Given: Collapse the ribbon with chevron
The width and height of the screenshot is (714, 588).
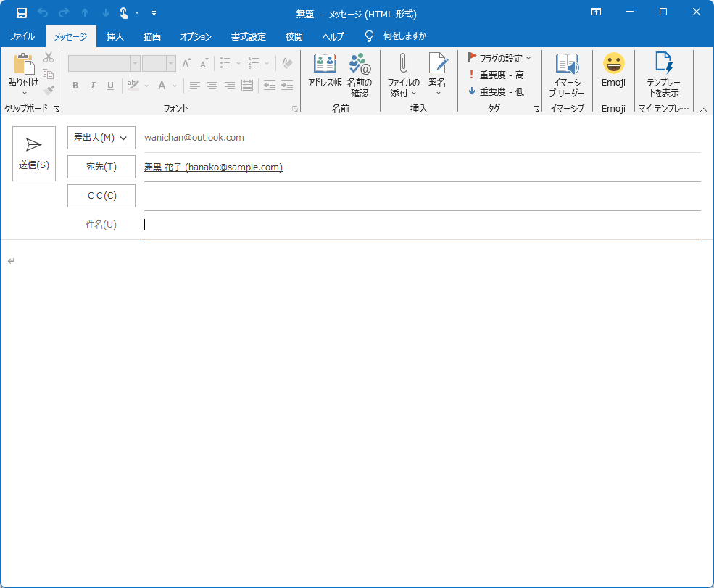Looking at the screenshot, I should coord(704,109).
